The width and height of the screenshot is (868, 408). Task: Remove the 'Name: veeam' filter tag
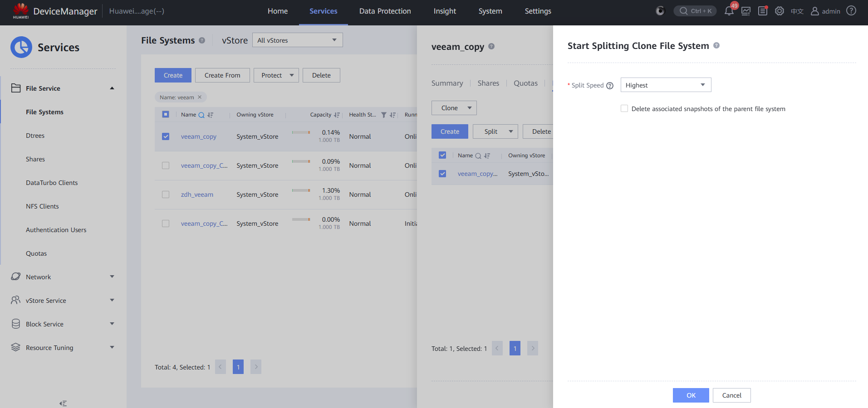(x=200, y=97)
